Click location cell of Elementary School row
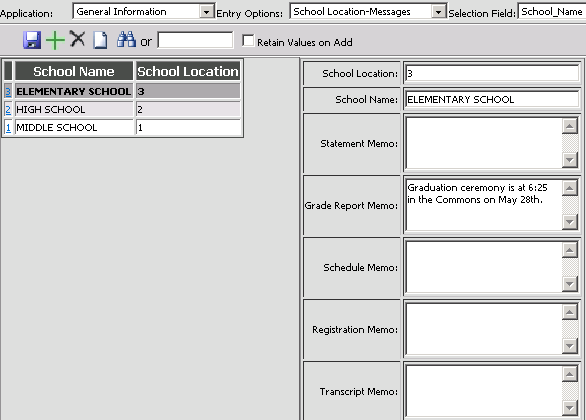 [x=188, y=91]
